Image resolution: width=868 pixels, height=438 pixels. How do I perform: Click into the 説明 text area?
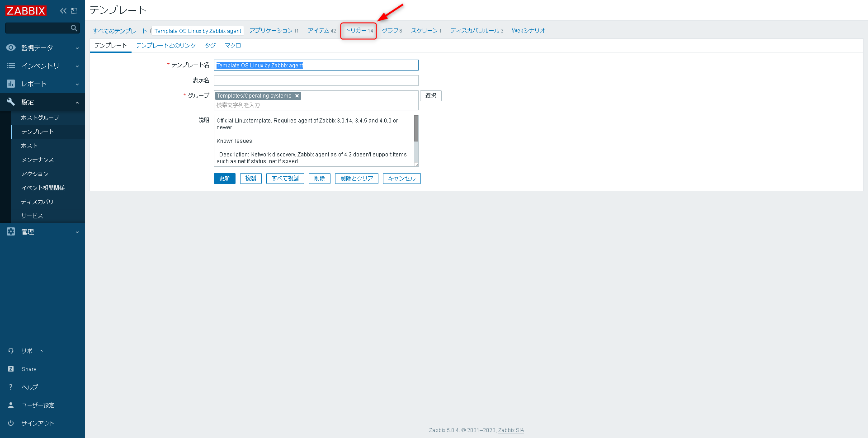click(x=314, y=141)
